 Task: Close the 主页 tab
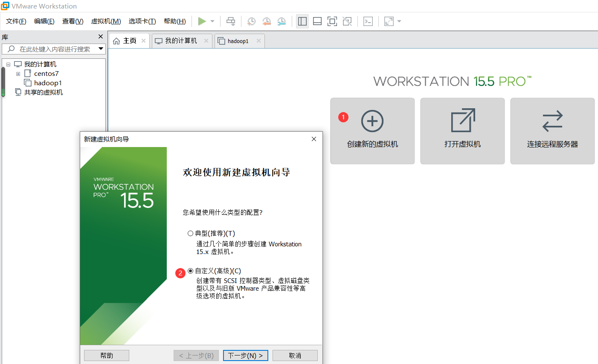pyautogui.click(x=144, y=41)
